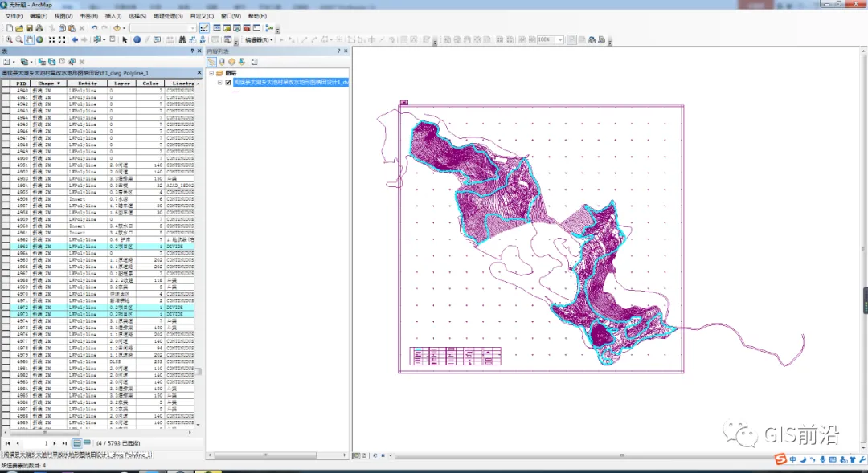Viewport: 868px width, 473px height.
Task: Apply Fixed Zoom In arrows icon
Action: [x=51, y=40]
